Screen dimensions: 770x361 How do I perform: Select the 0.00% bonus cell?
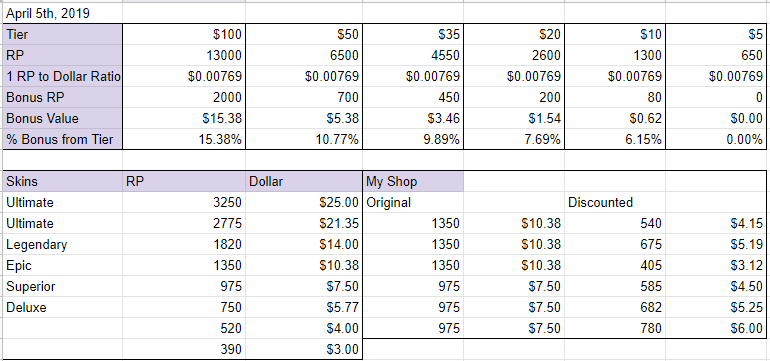coord(716,139)
